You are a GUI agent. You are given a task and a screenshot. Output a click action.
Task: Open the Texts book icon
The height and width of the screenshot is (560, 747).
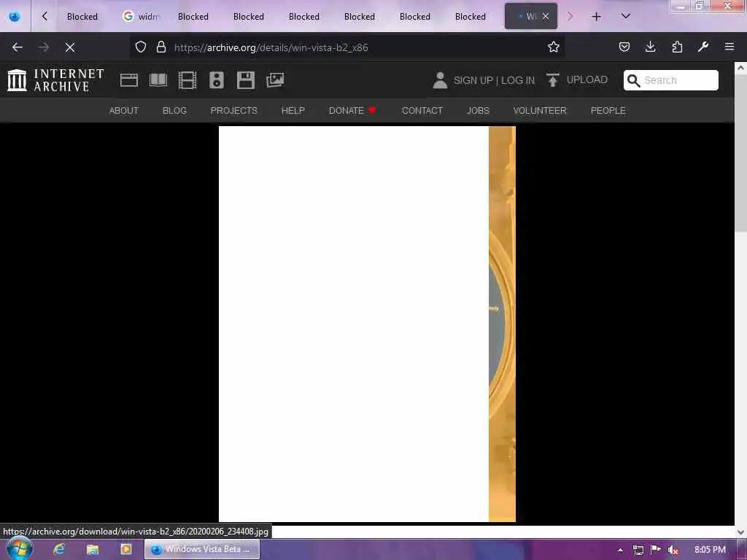coord(158,80)
